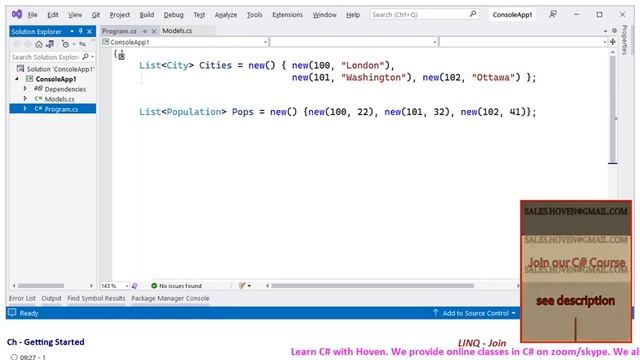
Task: Click the split editor plus icon
Action: pyautogui.click(x=613, y=42)
